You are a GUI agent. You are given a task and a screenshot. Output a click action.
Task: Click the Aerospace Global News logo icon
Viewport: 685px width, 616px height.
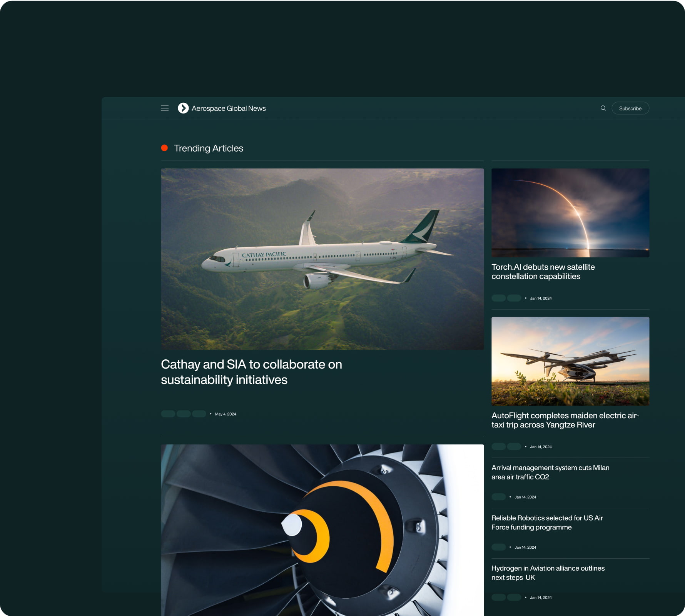[183, 108]
